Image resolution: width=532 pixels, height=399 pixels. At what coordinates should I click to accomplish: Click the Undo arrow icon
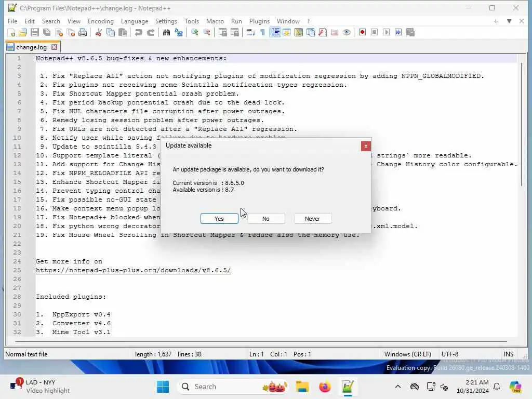(138, 33)
